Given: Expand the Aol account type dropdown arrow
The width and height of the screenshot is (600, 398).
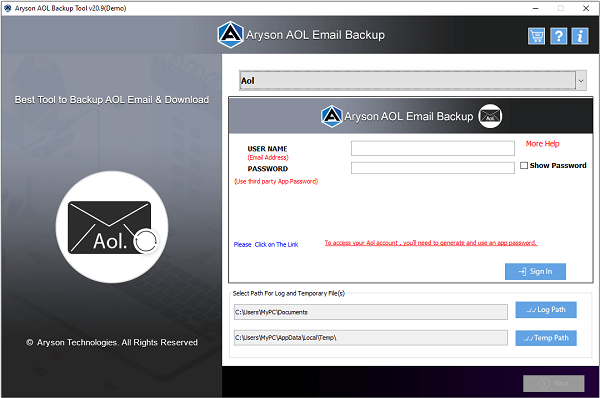Looking at the screenshot, I should click(581, 81).
